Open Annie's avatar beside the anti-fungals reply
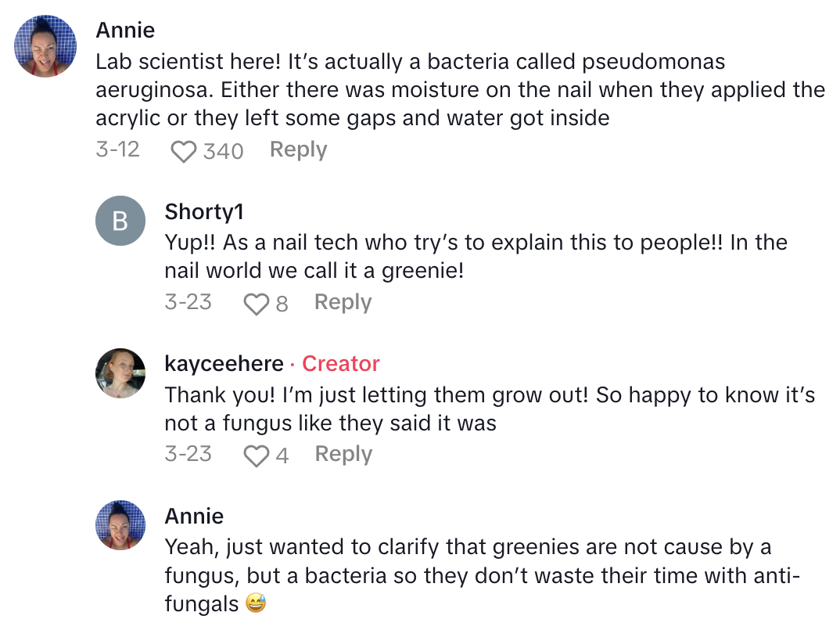Viewport: 840px width, 623px height. [120, 525]
